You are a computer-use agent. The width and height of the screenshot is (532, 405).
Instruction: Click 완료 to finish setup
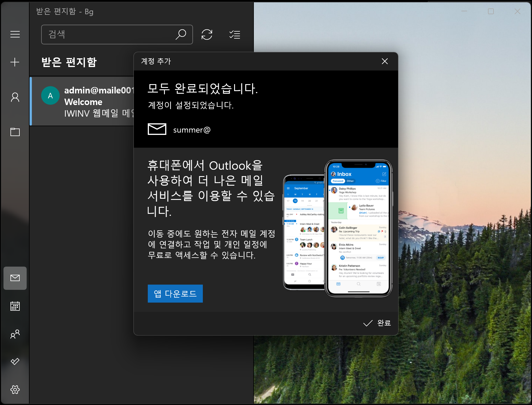point(377,323)
